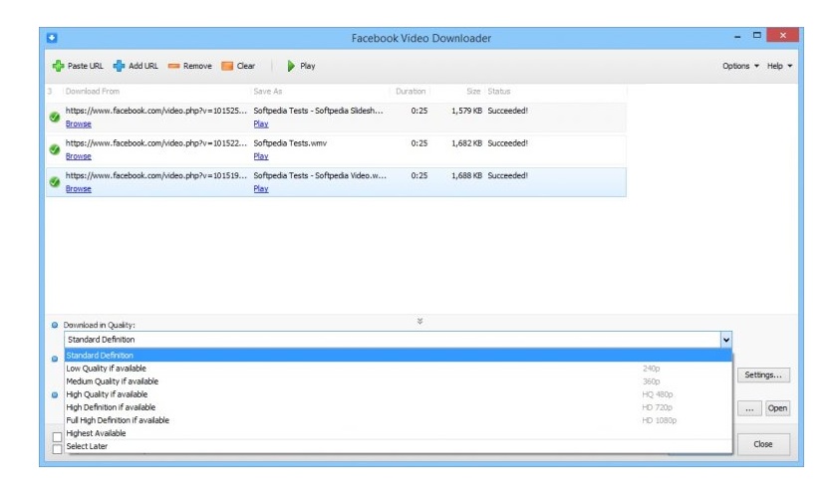
Task: Collapse the bottom panel with the double chevron
Action: [420, 321]
